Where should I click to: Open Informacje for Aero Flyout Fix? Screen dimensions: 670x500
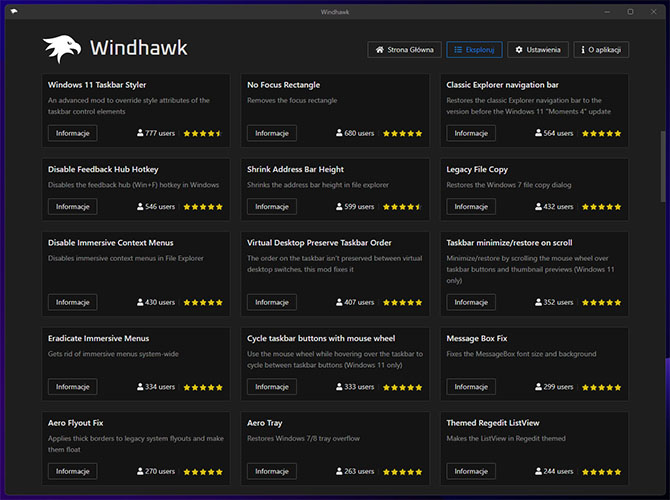coord(73,471)
